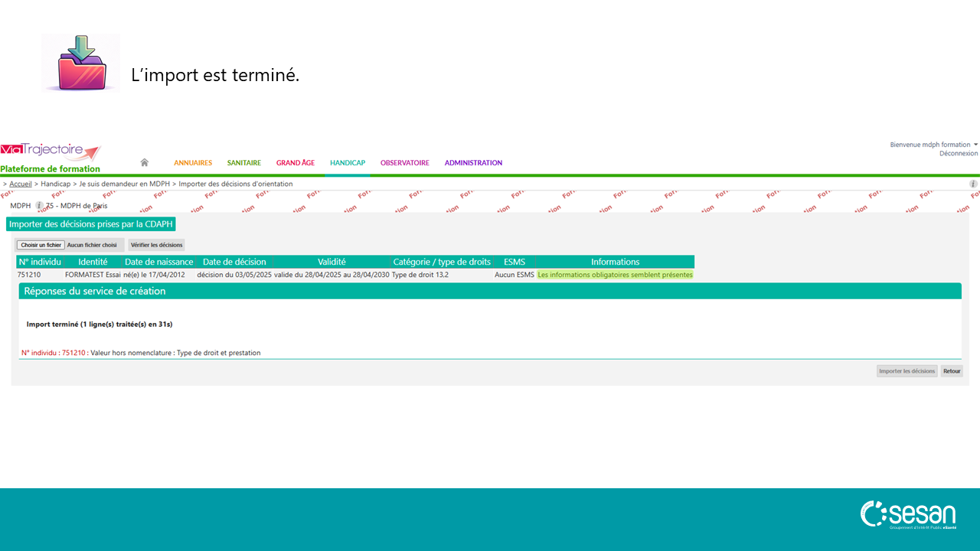Viewport: 980px width, 551px height.
Task: Open the SANITAIRE menu
Action: (x=243, y=163)
